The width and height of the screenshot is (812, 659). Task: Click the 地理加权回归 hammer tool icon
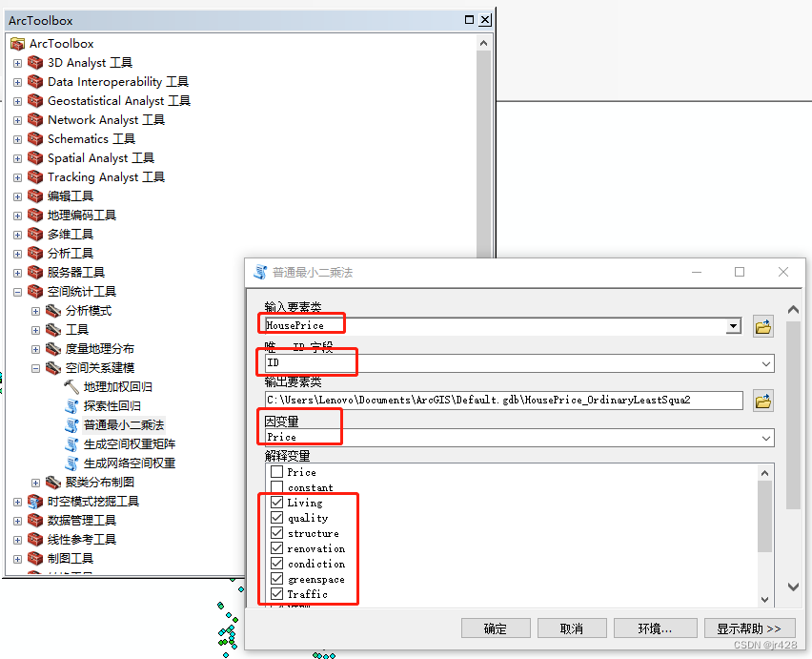pos(71,387)
